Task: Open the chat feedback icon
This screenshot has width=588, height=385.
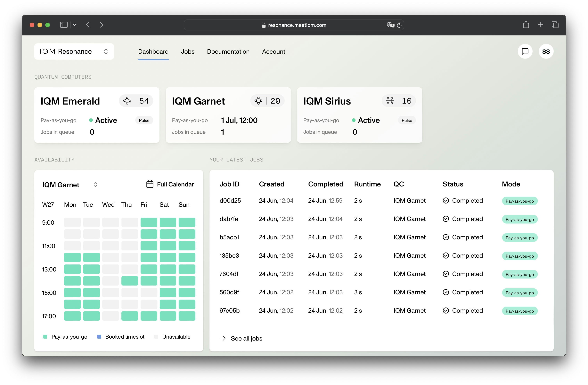Action: point(525,51)
